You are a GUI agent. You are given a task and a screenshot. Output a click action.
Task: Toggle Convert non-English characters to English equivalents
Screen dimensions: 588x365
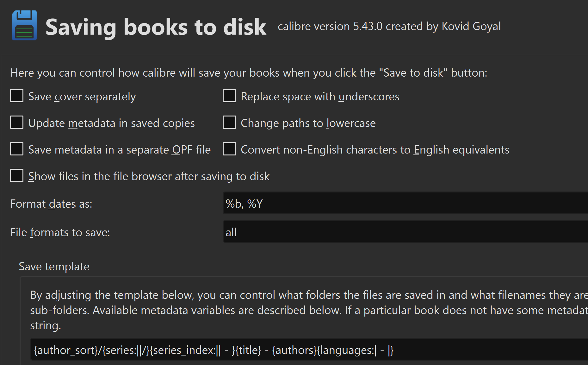(229, 149)
